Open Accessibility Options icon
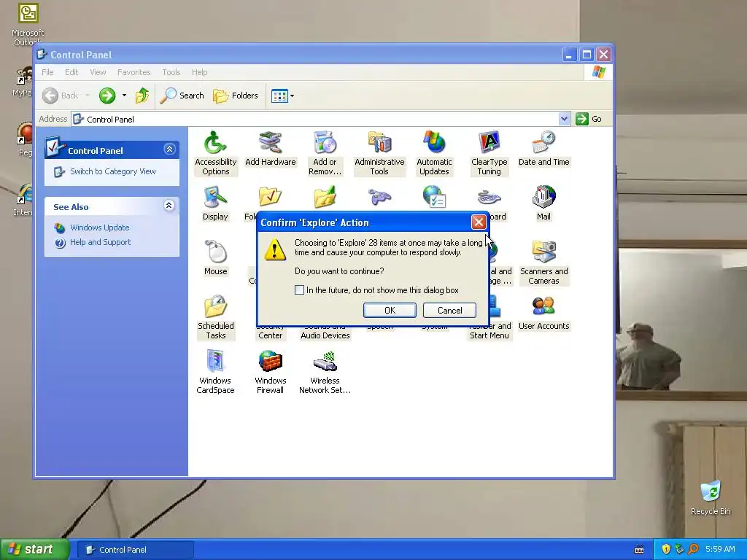This screenshot has width=747, height=560. [x=215, y=153]
